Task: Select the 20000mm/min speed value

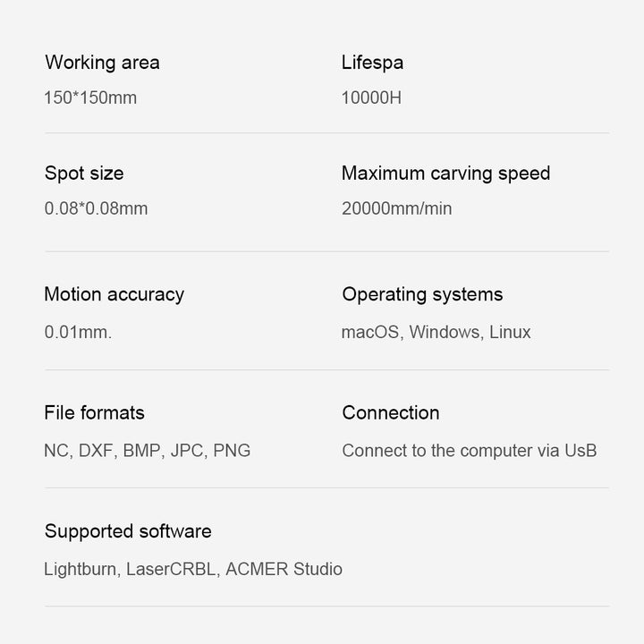Action: pos(396,208)
